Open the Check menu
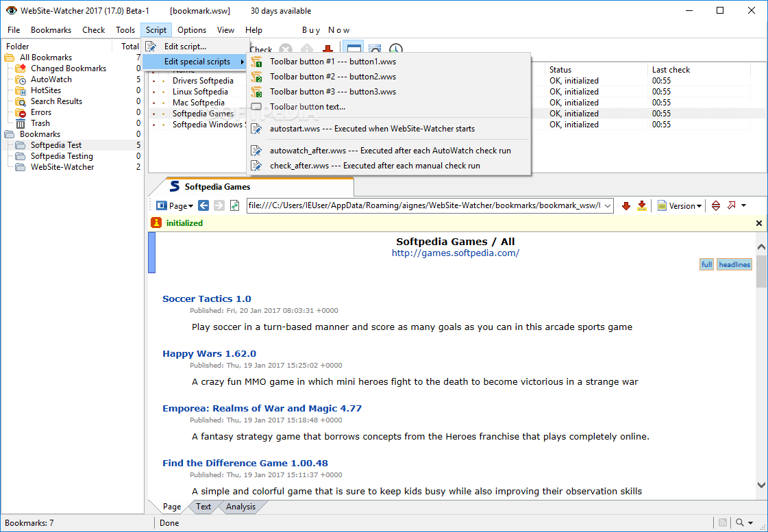The width and height of the screenshot is (768, 532). point(93,30)
